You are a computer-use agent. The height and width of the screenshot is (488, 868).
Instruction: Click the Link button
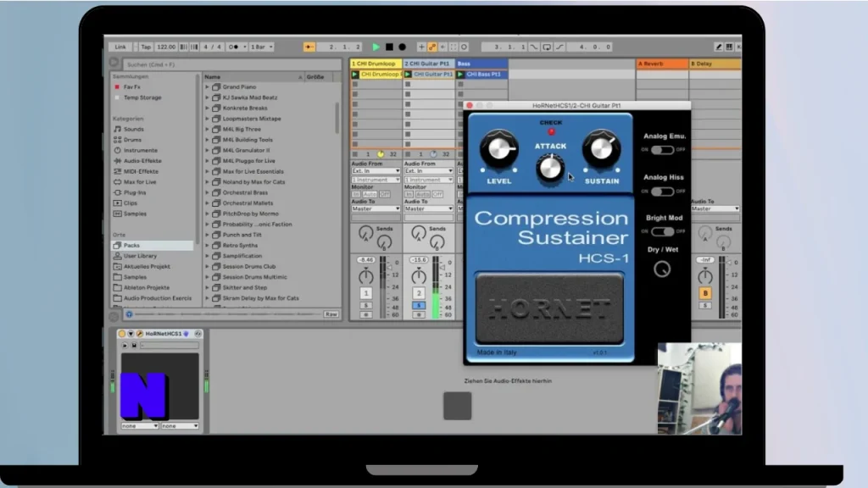[x=120, y=47]
